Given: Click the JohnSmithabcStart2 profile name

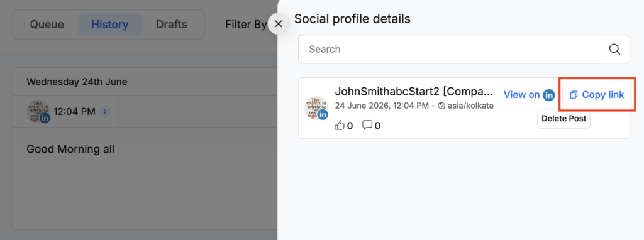Looking at the screenshot, I should click(414, 91).
